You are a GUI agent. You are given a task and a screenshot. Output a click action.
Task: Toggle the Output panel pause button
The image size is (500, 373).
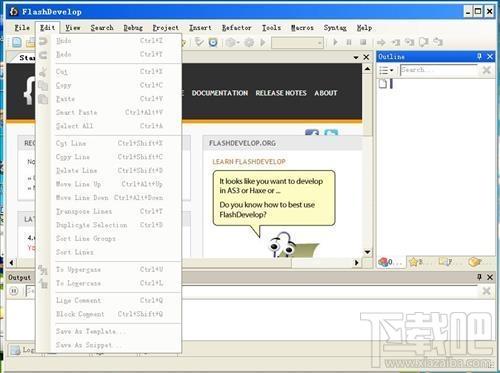[14, 291]
